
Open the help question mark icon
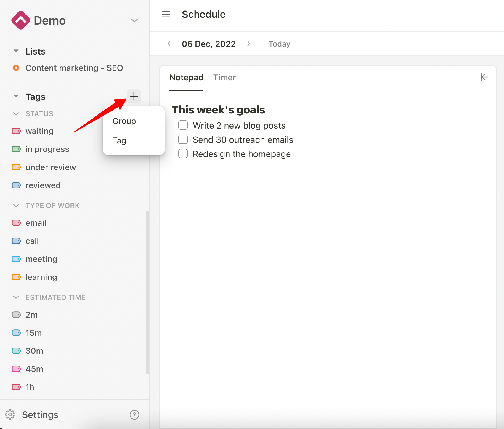point(134,414)
